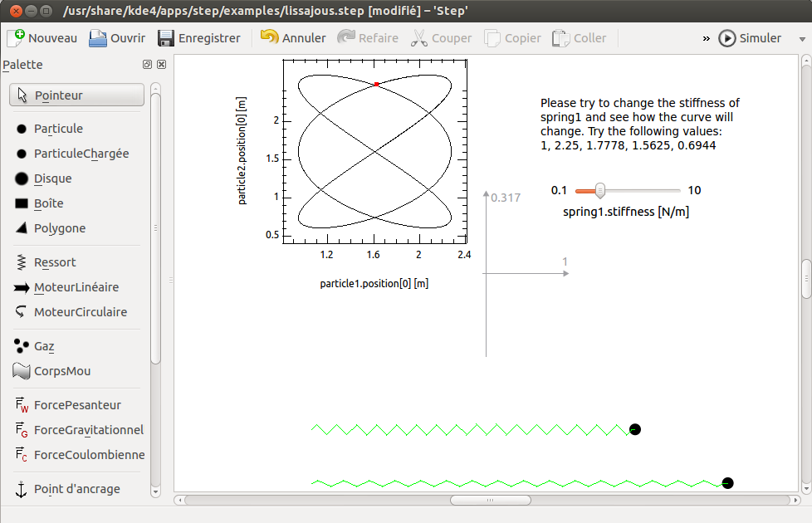The height and width of the screenshot is (523, 812).
Task: Pick the ParticuleChargée tool
Action: point(81,154)
